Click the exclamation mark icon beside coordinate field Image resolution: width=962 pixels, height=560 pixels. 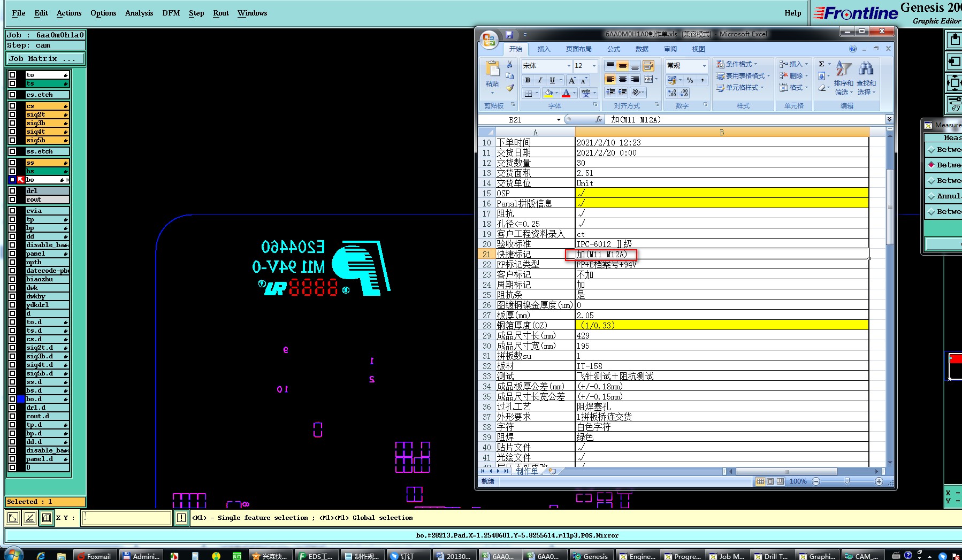(181, 518)
